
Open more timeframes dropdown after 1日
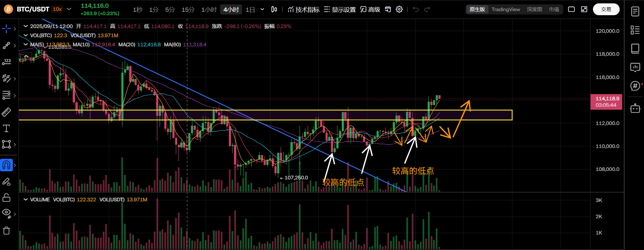coord(262,9)
